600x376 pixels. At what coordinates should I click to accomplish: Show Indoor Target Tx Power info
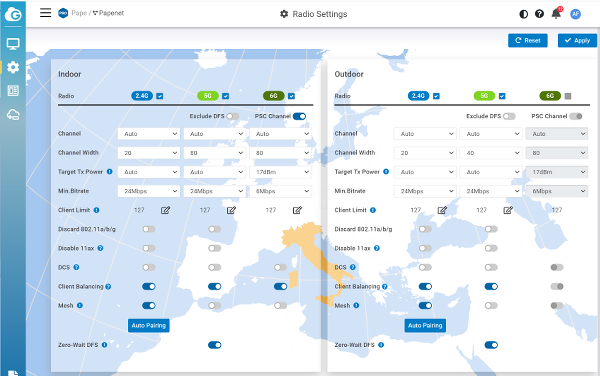click(109, 171)
